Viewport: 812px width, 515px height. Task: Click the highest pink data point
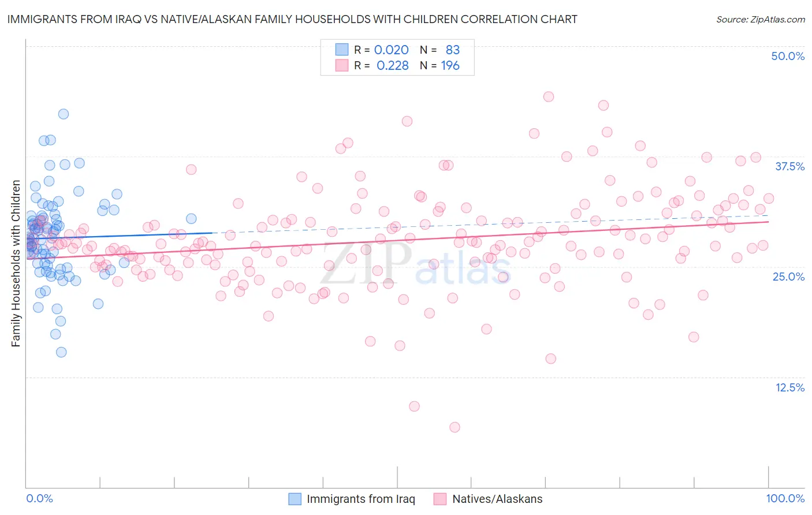click(549, 96)
